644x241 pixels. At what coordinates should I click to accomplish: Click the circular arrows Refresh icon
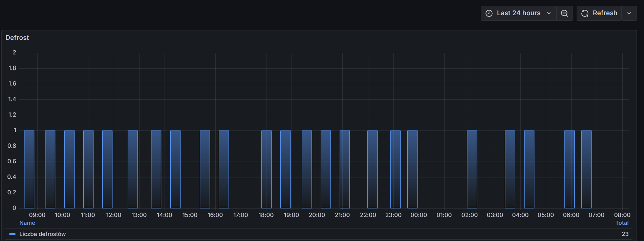pos(585,13)
